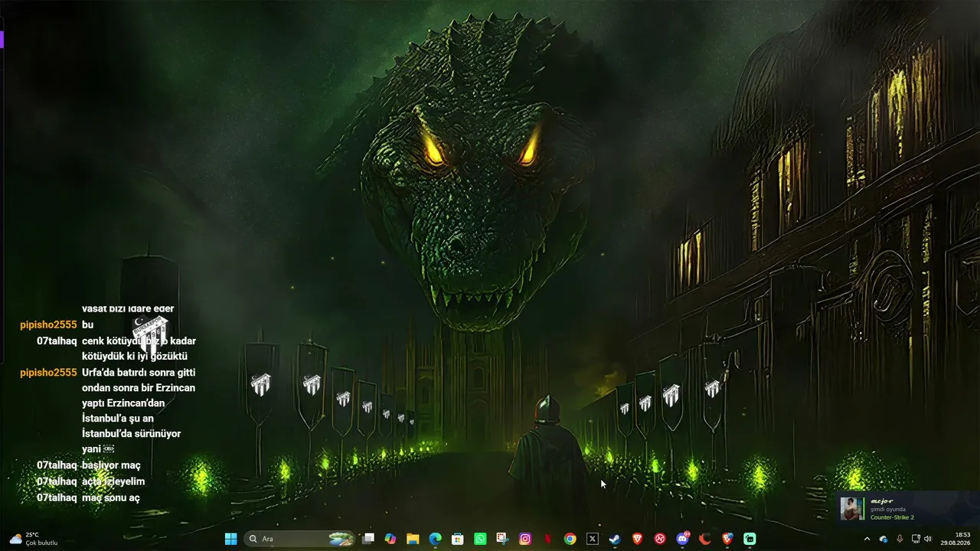
Task: Click the text "kötüydük ki iyi gözüktü"
Action: pyautogui.click(x=135, y=356)
